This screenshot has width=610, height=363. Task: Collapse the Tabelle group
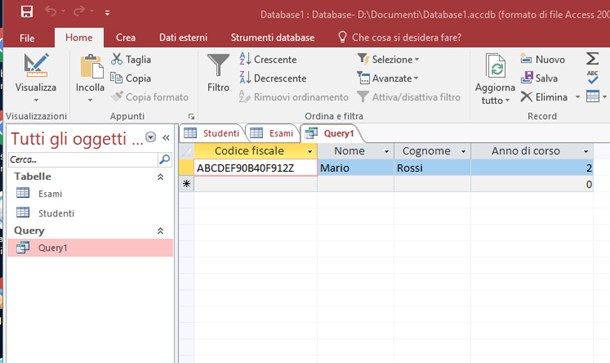[x=160, y=177]
